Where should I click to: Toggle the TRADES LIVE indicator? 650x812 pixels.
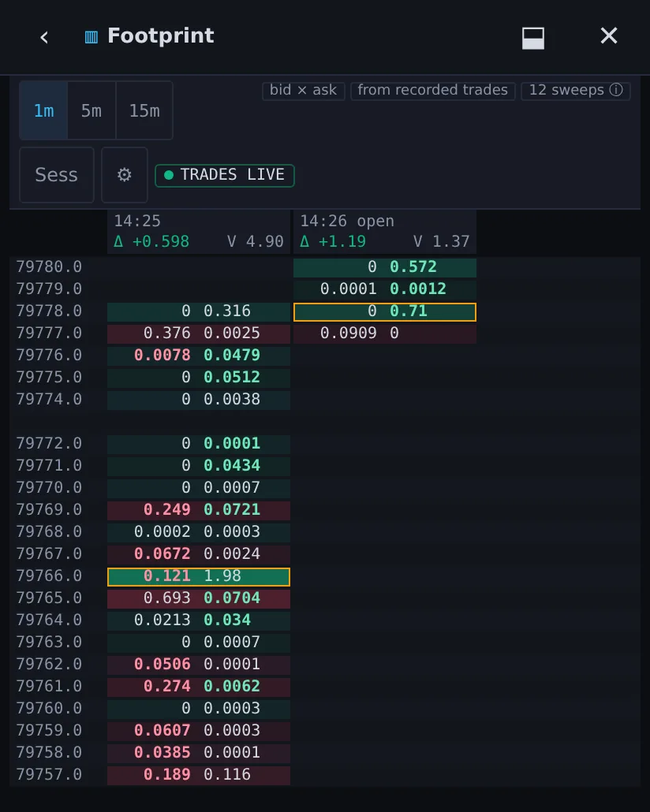click(225, 175)
